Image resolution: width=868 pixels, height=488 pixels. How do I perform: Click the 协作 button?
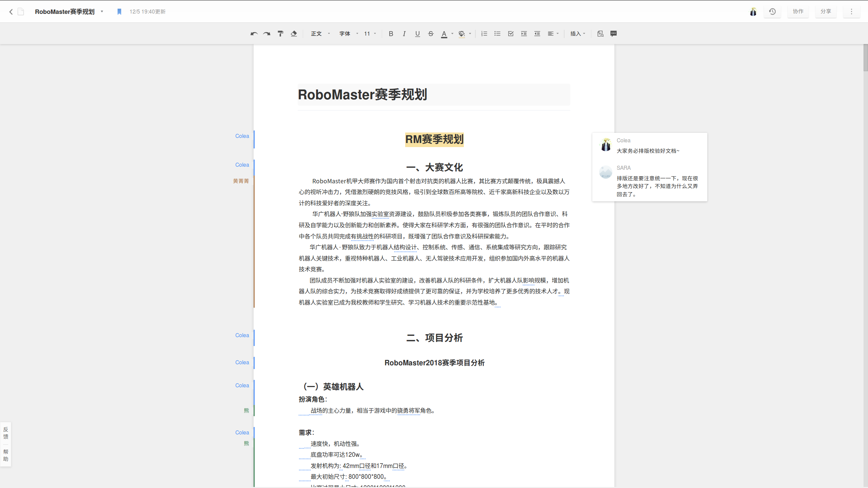tap(798, 12)
